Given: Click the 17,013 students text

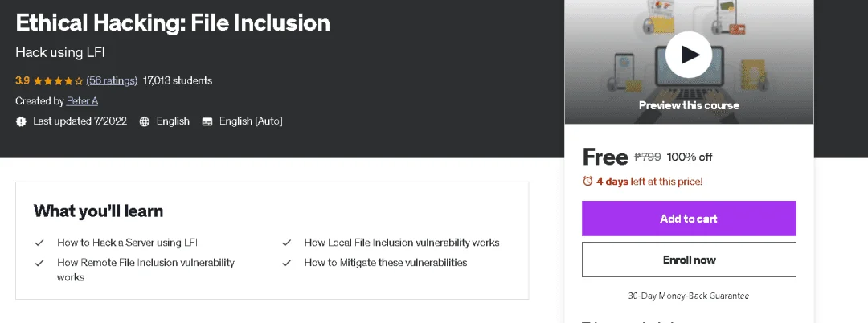Looking at the screenshot, I should (x=177, y=80).
